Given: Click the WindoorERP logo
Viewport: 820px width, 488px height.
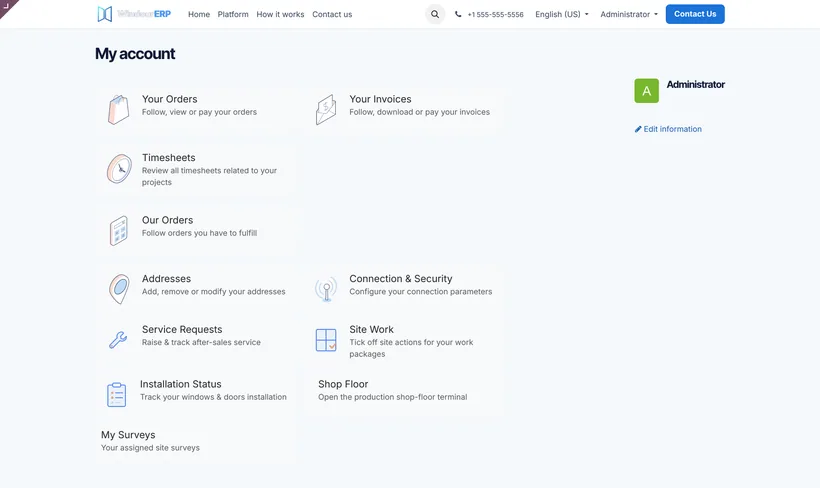Looking at the screenshot, I should 134,14.
